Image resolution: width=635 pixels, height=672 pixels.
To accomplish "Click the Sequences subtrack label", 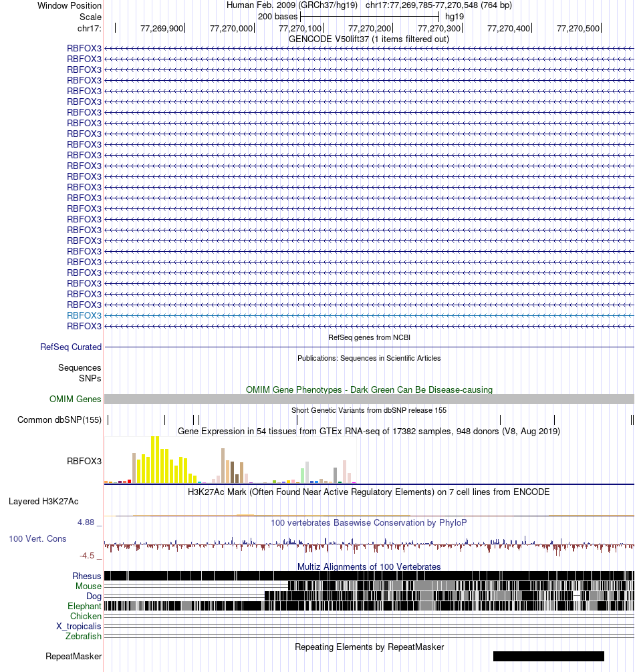I will pos(80,367).
